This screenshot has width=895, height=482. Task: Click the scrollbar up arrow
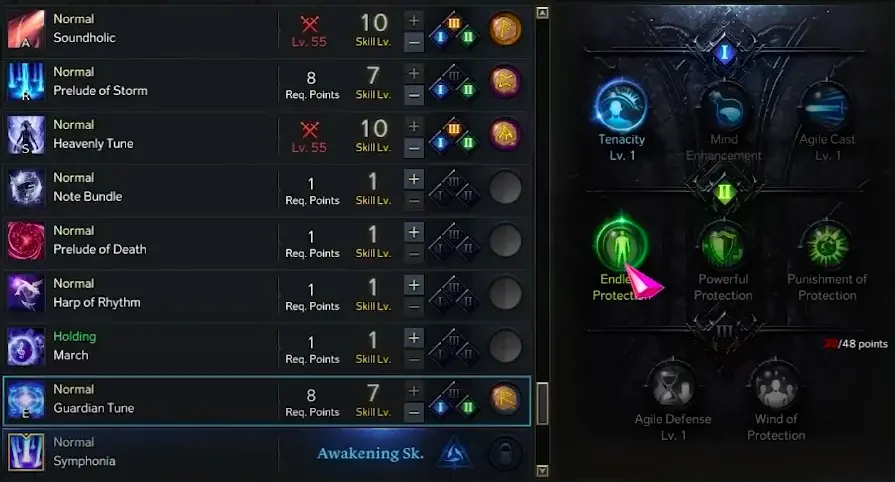(542, 13)
